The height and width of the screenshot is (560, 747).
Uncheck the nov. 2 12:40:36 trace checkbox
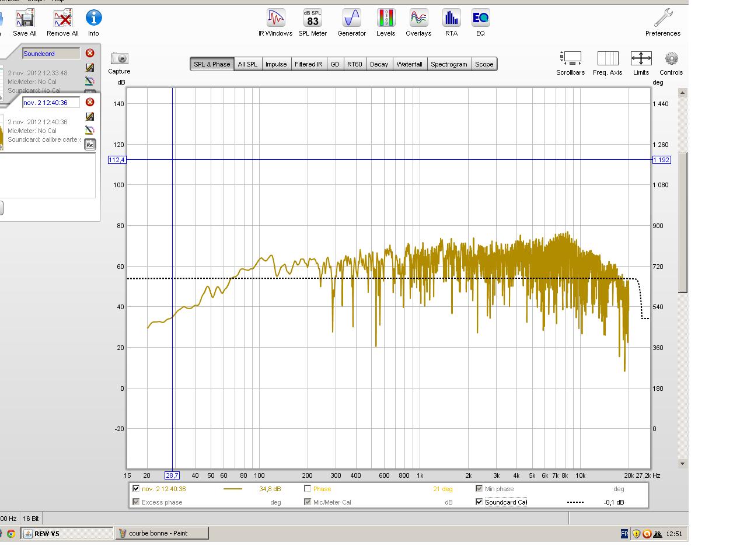pos(136,489)
